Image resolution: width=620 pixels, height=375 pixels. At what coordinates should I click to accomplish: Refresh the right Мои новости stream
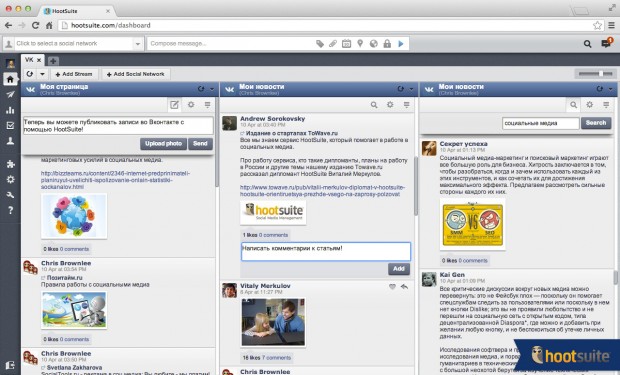tap(600, 89)
